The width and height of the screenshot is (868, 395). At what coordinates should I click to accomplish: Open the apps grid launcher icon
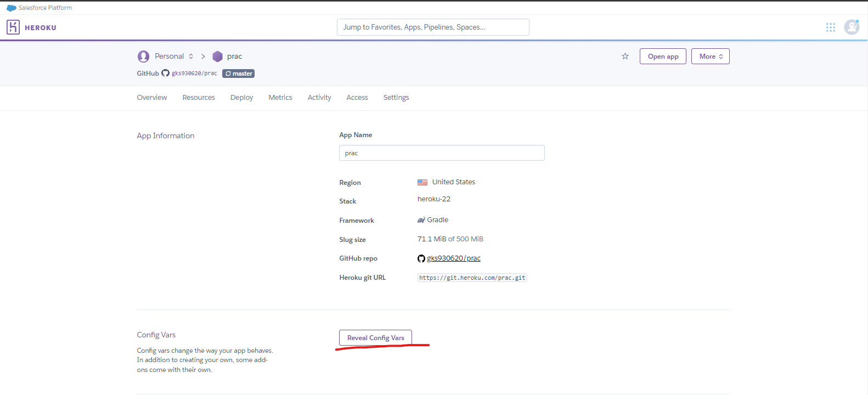tap(831, 27)
